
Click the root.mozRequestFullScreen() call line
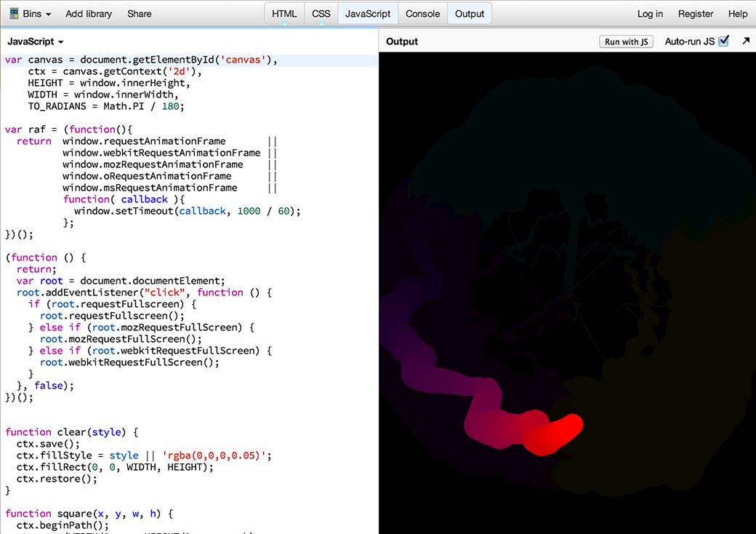tap(121, 339)
